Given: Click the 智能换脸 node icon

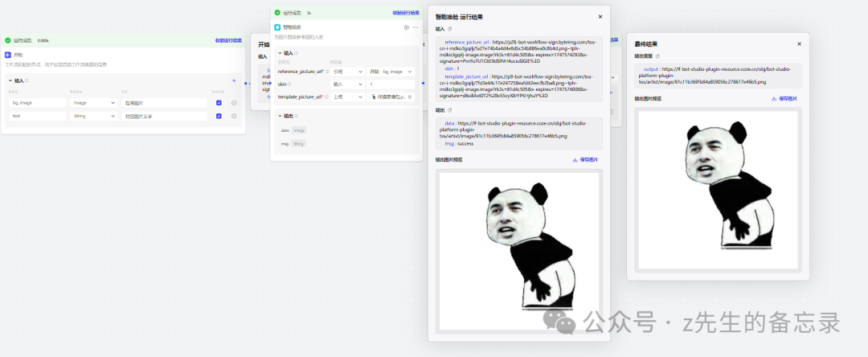Looking at the screenshot, I should click(x=277, y=27).
